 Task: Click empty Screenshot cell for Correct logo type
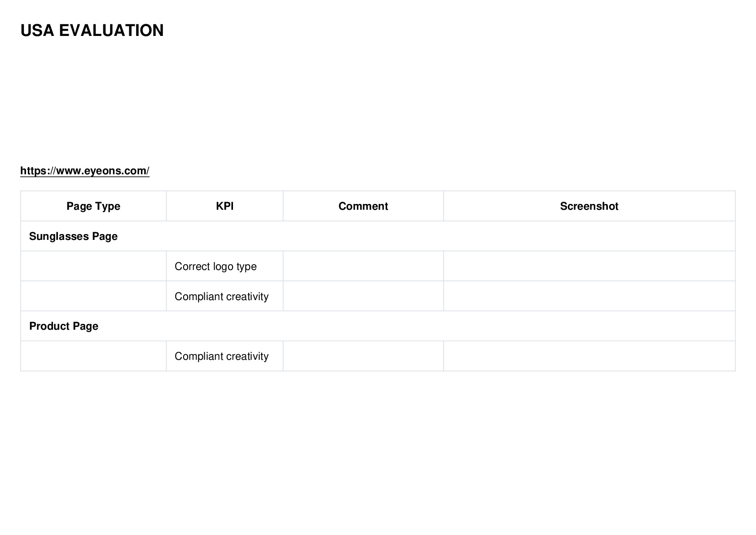coord(589,266)
